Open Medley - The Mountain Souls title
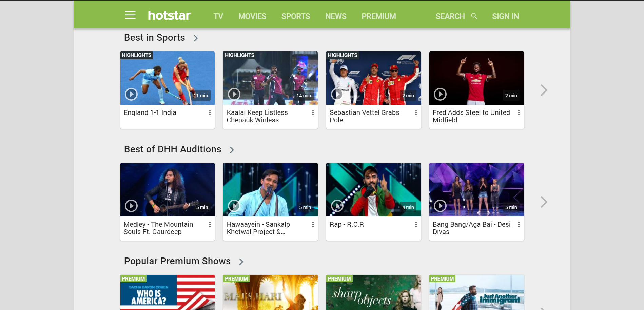This screenshot has height=310, width=644. coord(158,228)
